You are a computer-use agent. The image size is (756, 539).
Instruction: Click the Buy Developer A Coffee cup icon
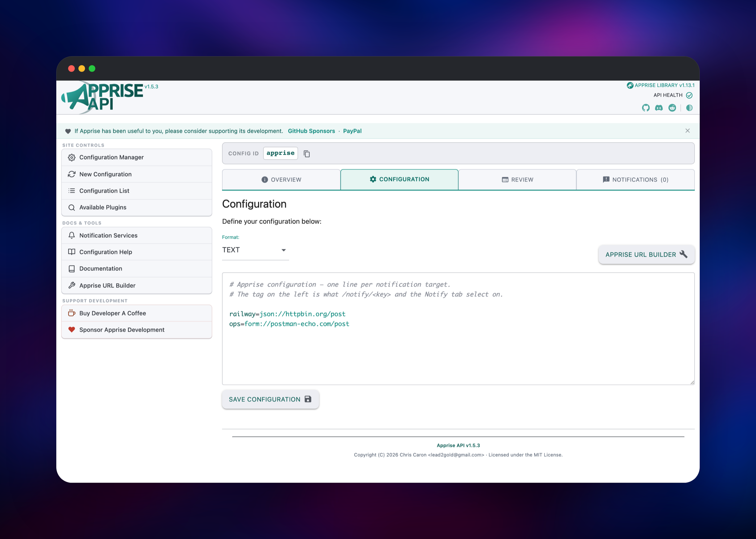[x=72, y=313]
